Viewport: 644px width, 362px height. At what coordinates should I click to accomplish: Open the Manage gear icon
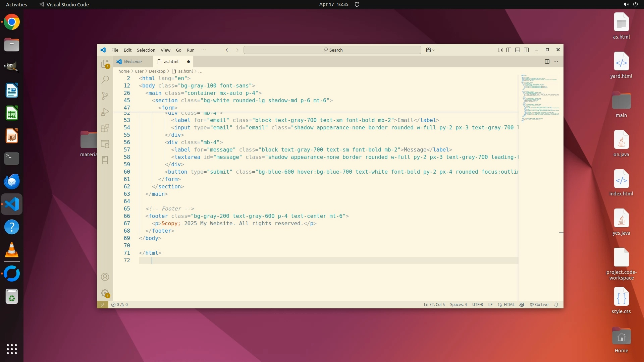[105, 293]
